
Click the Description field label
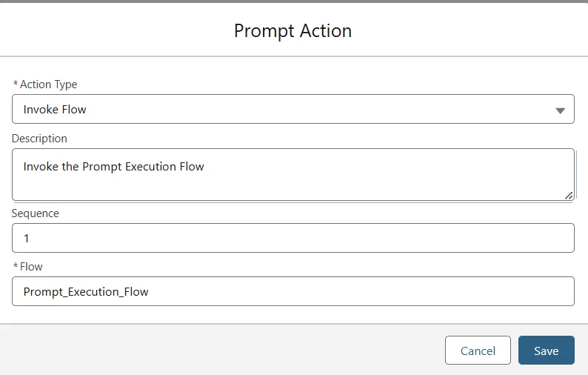[39, 139]
